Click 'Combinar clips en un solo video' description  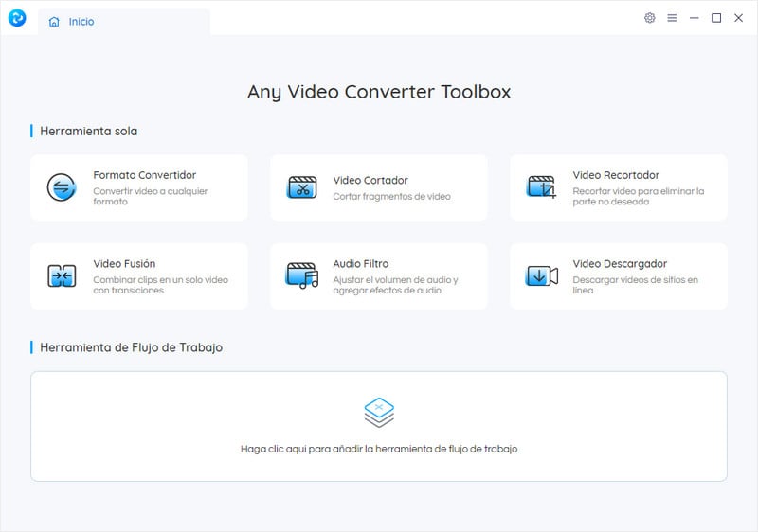point(160,285)
